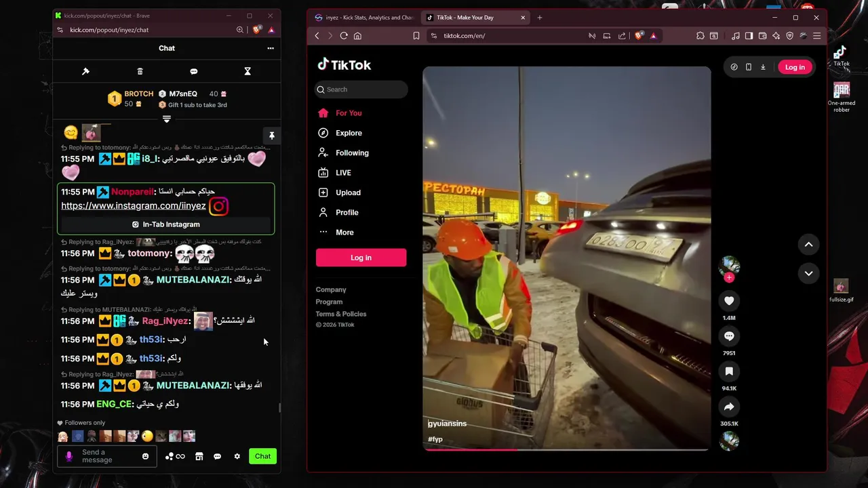The image size is (868, 488).
Task: Click the microphone icon in message box
Action: coord(68,456)
